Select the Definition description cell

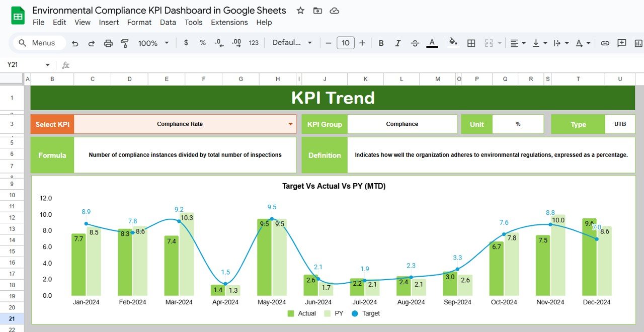492,155
